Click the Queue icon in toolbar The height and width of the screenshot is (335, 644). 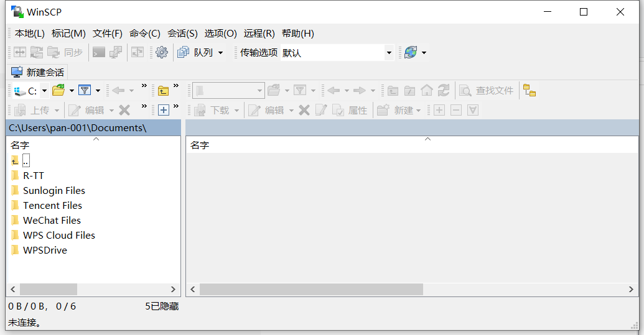pos(183,52)
